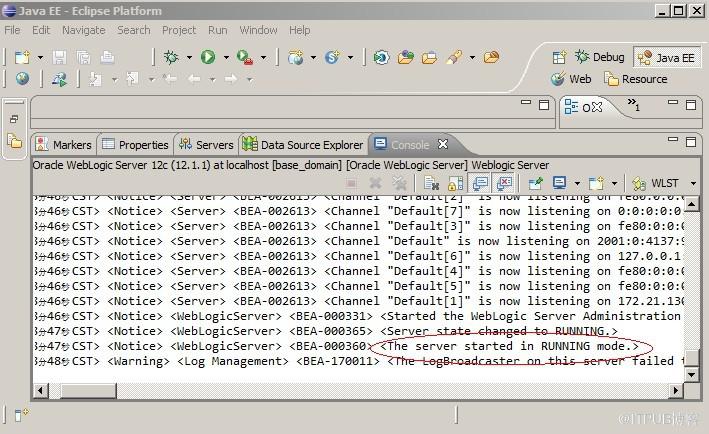Open the File menu
This screenshot has width=709, height=434.
[12, 30]
